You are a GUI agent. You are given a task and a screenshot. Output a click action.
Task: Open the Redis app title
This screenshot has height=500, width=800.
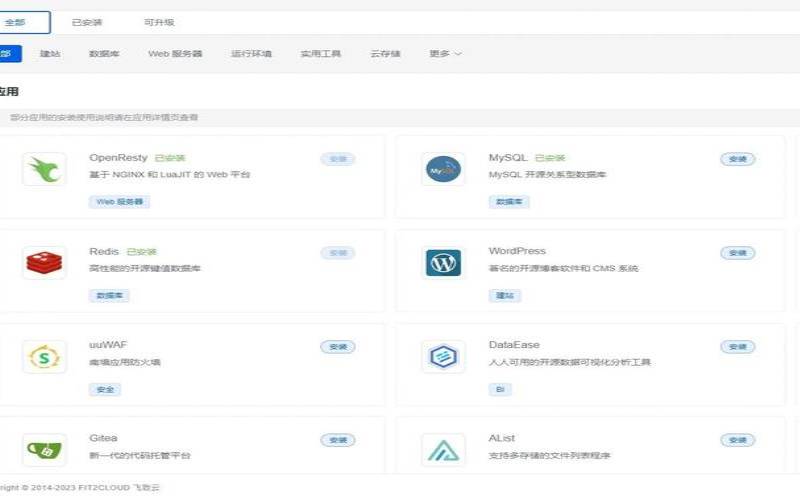pyautogui.click(x=104, y=252)
